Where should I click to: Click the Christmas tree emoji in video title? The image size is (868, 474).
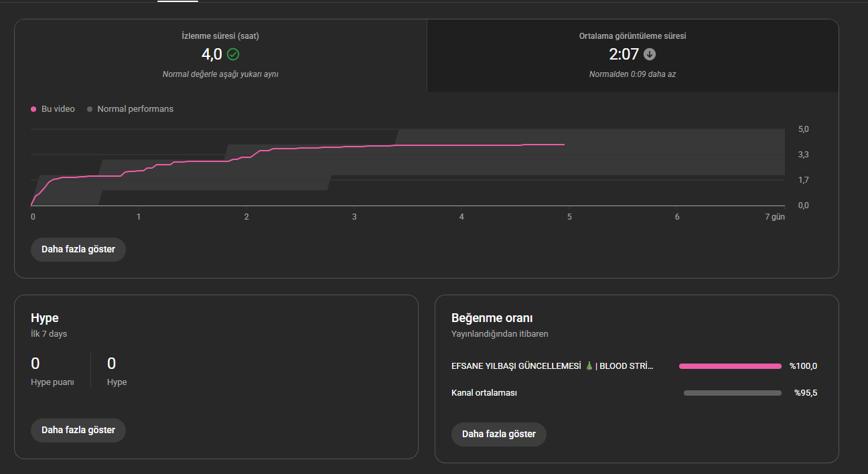[589, 366]
